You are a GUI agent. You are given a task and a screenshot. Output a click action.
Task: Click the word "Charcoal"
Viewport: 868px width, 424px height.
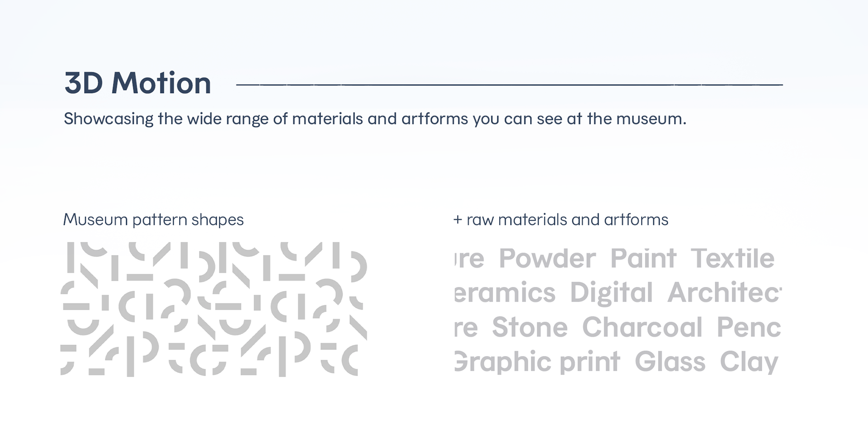tap(642, 327)
